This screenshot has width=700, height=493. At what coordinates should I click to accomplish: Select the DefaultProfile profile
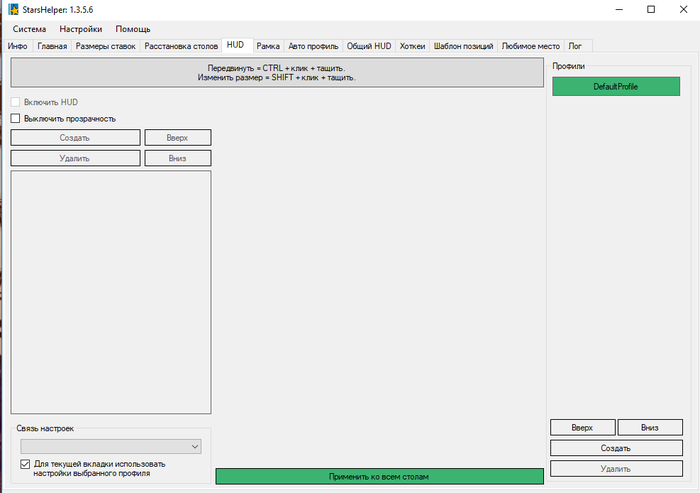pos(616,86)
